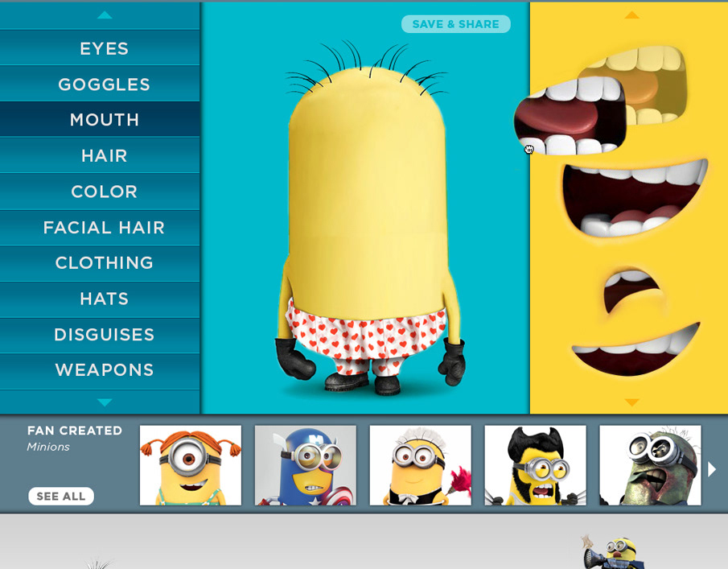Click the minion's sprout hair

pyautogui.click(x=367, y=68)
